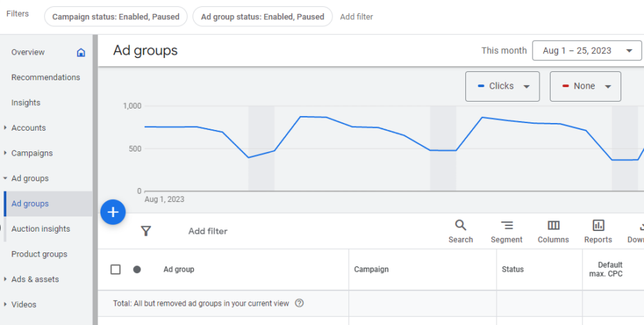Open Product groups page
Image resolution: width=644 pixels, height=325 pixels.
pos(39,254)
